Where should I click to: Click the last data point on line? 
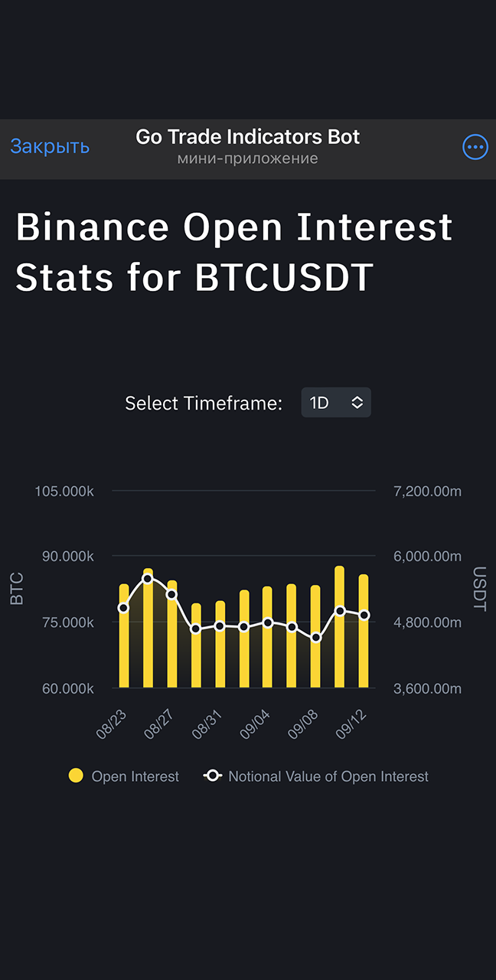[x=364, y=615]
